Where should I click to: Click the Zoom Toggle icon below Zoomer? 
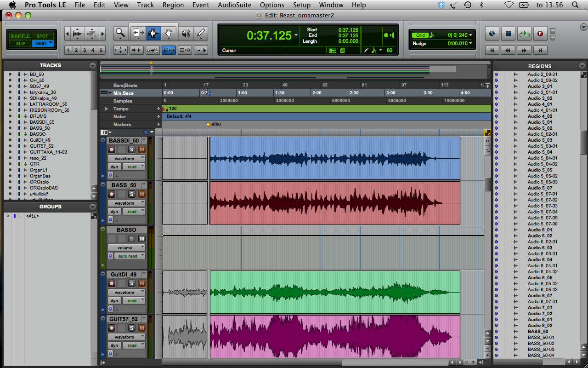tap(120, 50)
